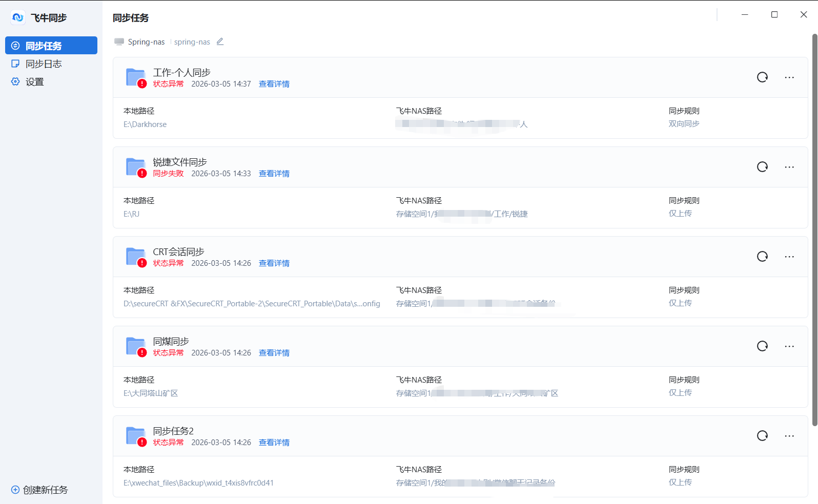Sync the 锐捷文件同步 task now
The width and height of the screenshot is (818, 504).
763,167
